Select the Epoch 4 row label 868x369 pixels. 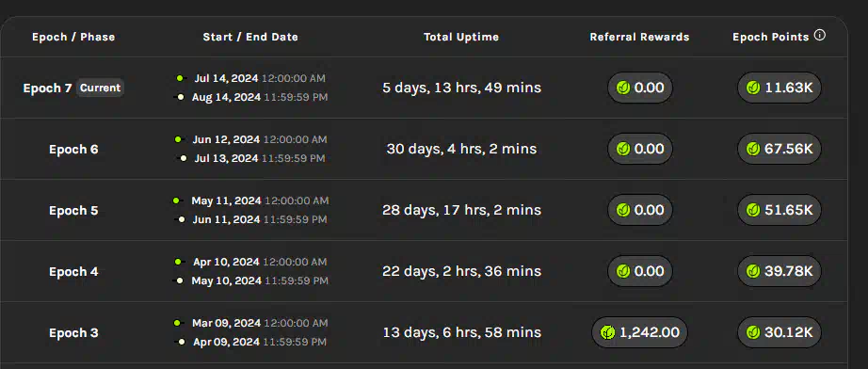73,272
